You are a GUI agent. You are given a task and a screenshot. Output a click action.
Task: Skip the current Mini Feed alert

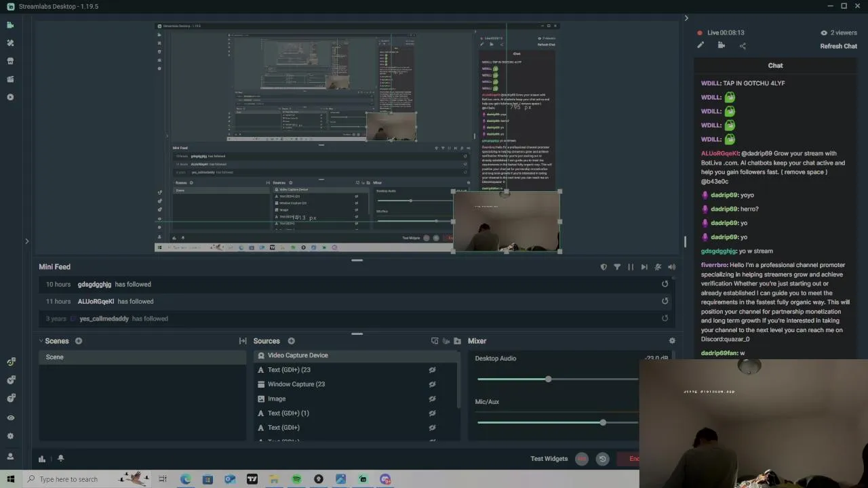[644, 267]
